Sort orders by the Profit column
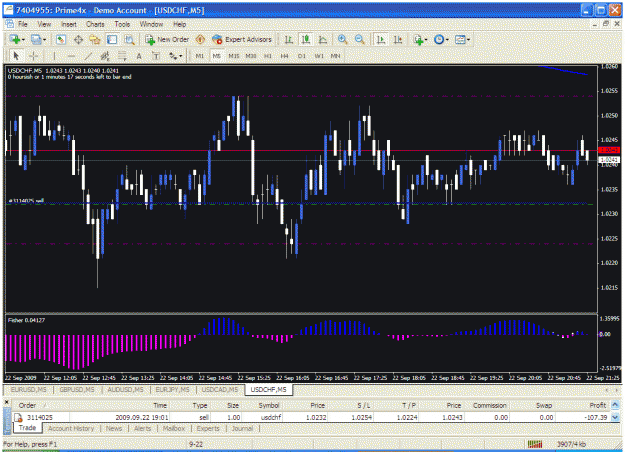The image size is (625, 452). tap(597, 405)
